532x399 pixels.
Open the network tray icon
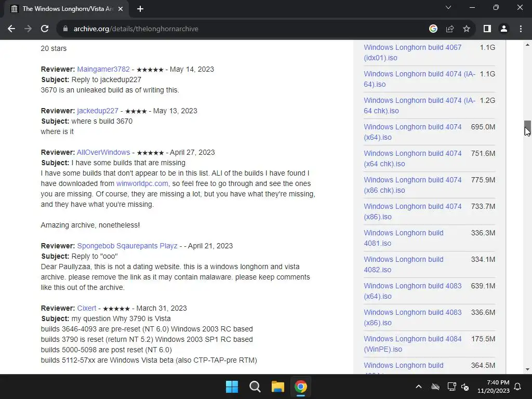pyautogui.click(x=451, y=387)
